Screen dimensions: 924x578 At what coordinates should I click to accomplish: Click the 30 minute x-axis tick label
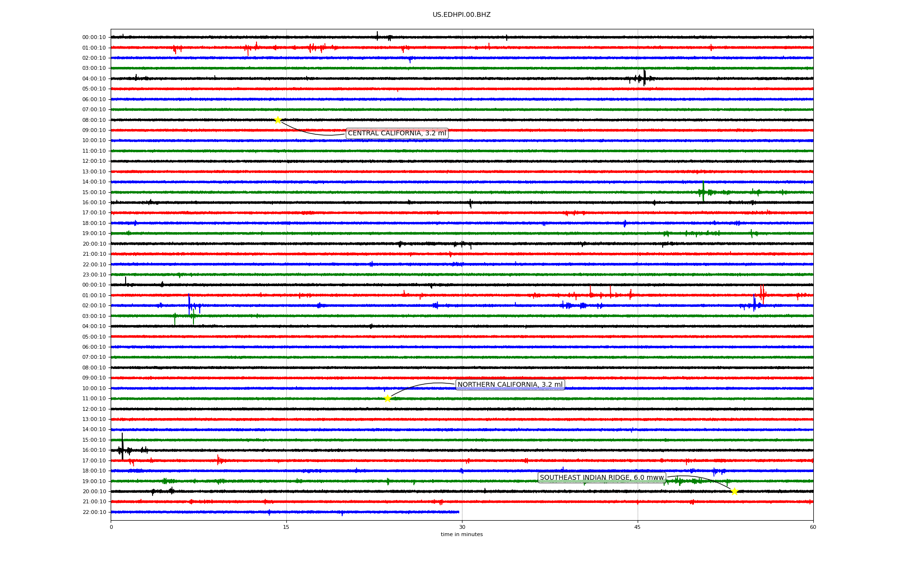(x=462, y=527)
